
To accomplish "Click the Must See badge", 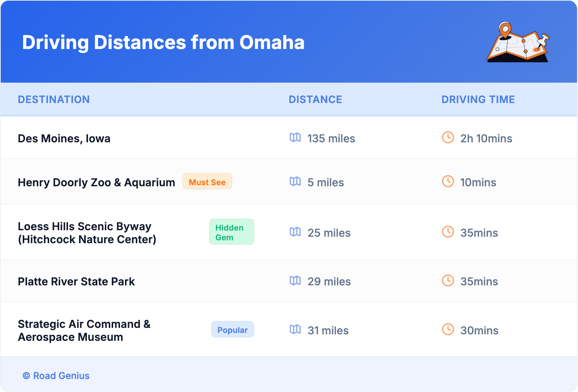I will coord(207,182).
